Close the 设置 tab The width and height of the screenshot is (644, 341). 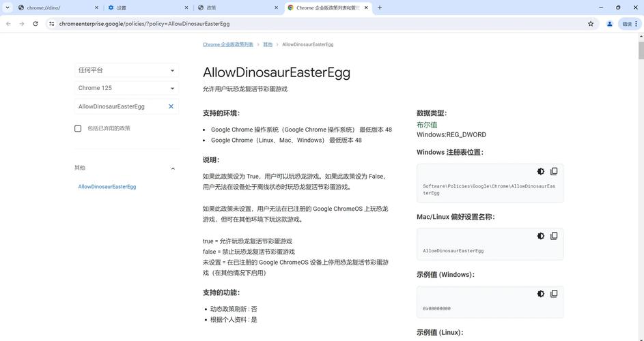coord(186,8)
